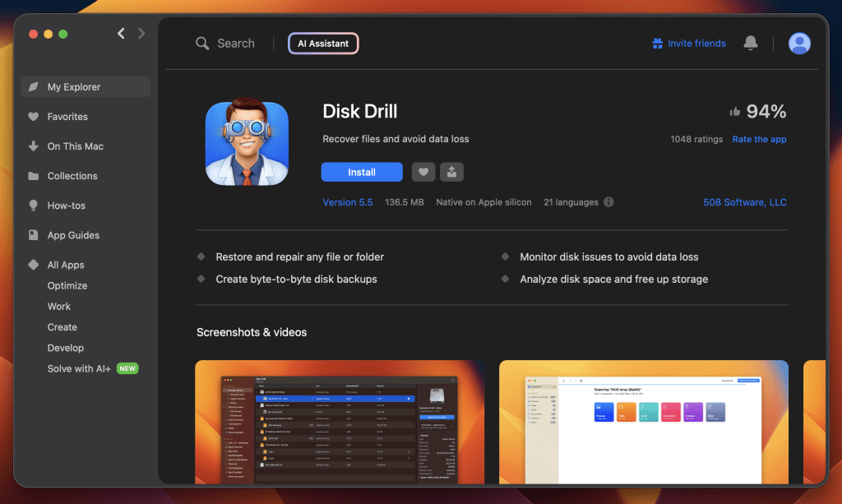
Task: Open 508 Software, LLC developer link
Action: [745, 202]
